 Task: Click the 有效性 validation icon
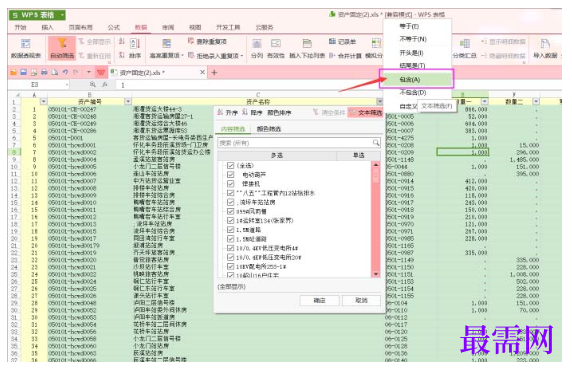point(276,43)
